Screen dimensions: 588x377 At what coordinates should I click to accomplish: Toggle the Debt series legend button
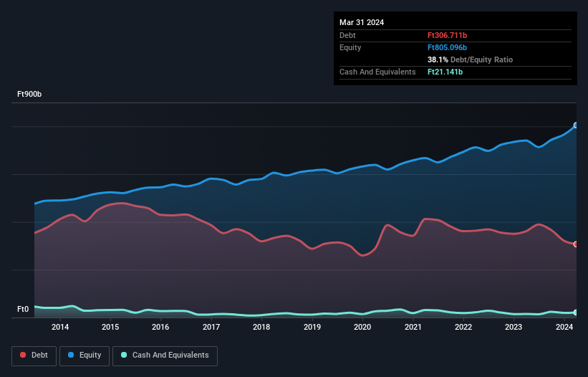34,355
